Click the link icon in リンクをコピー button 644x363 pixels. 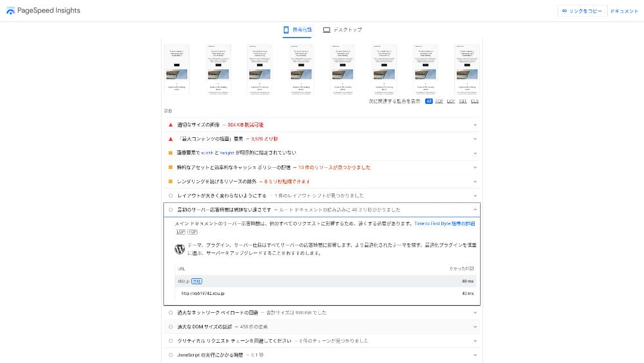point(564,11)
